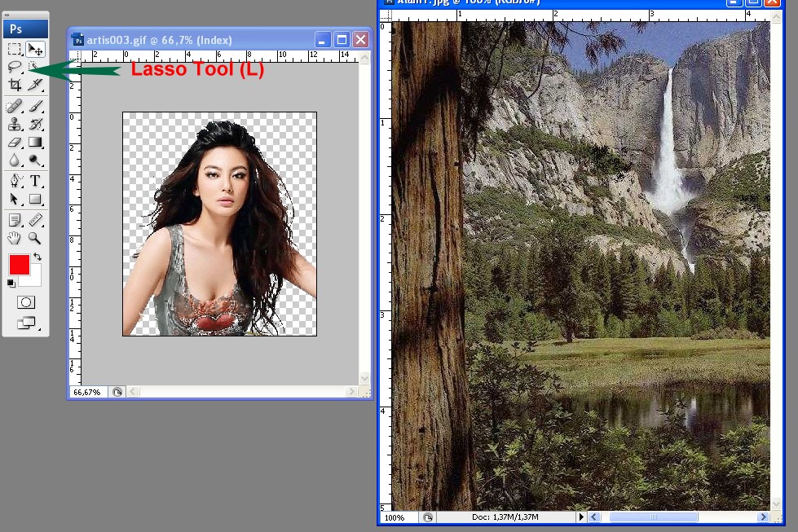Select the Blur tool
This screenshot has height=532, width=798.
pyautogui.click(x=14, y=160)
